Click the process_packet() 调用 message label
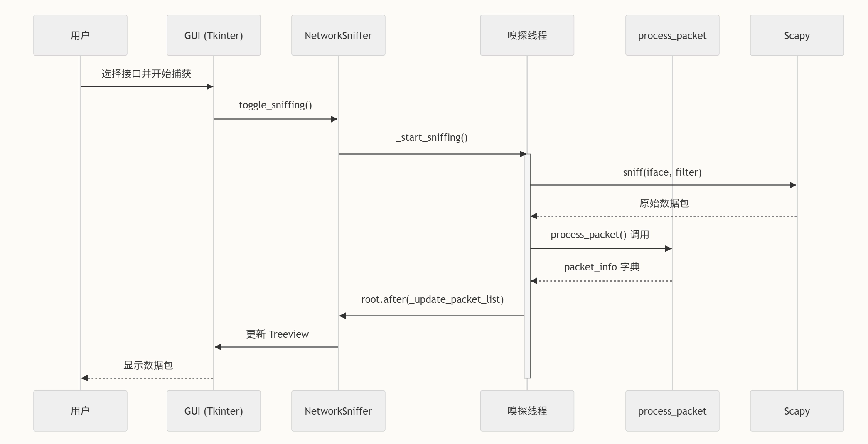Viewport: 868px width, 444px height. coord(600,235)
